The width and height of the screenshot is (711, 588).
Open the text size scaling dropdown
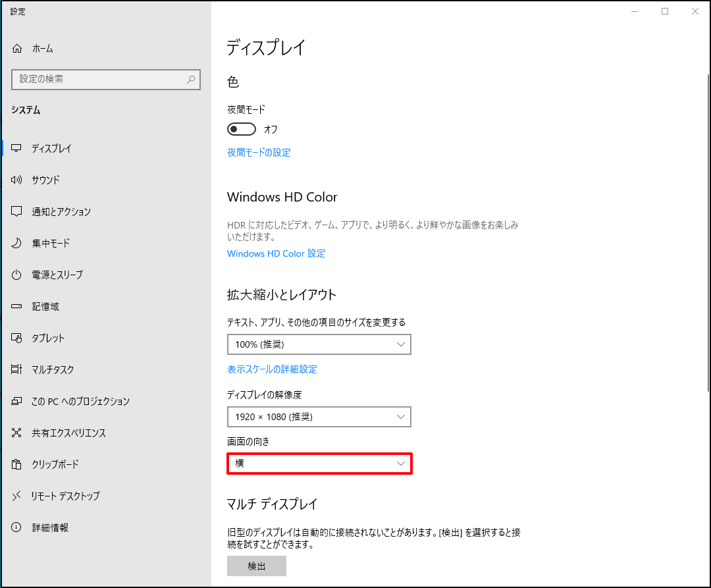(x=319, y=344)
